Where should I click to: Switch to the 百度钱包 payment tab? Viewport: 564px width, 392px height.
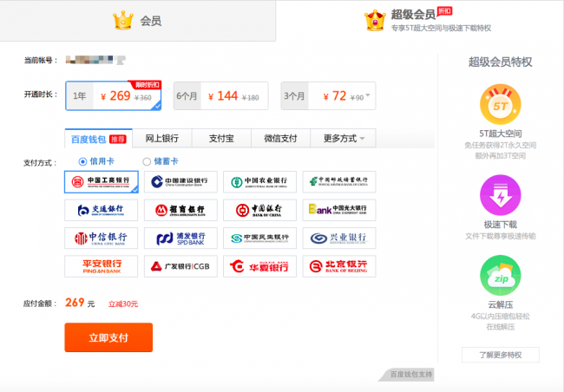[99, 139]
